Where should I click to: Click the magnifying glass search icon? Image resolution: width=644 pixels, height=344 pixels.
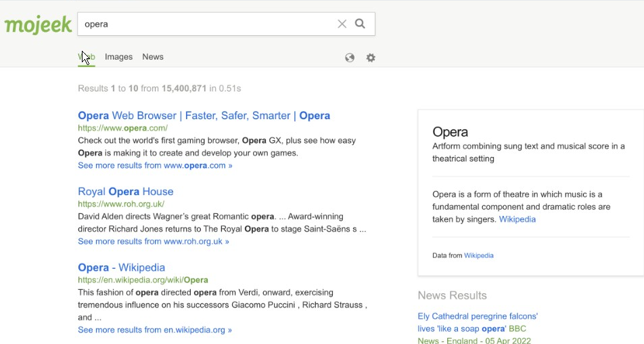pos(360,24)
